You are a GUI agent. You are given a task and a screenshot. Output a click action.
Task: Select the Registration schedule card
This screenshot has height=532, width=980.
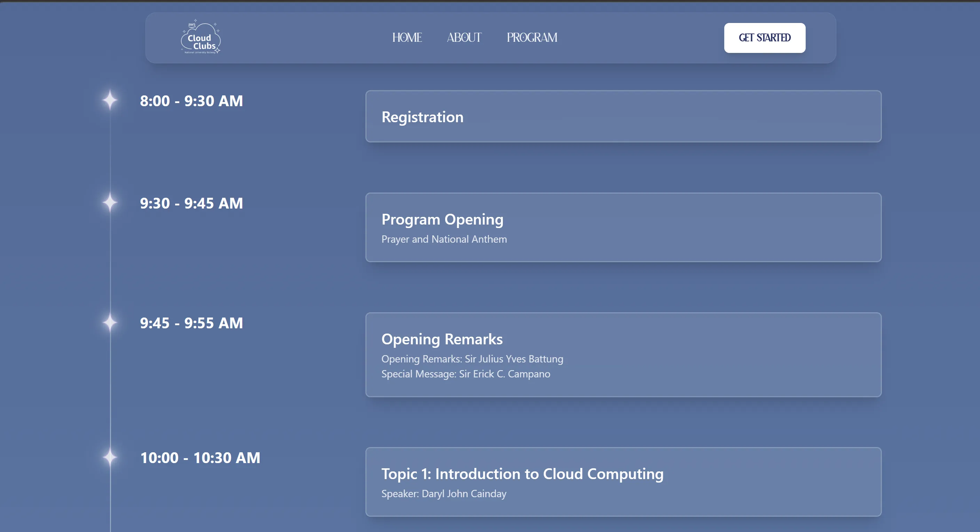(x=624, y=116)
